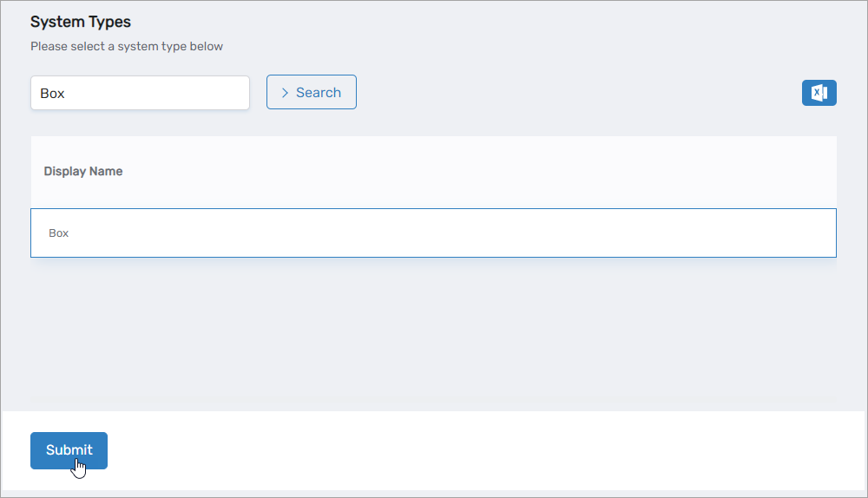The height and width of the screenshot is (498, 868).
Task: Click the chevron arrow inside Search button
Action: click(x=285, y=93)
